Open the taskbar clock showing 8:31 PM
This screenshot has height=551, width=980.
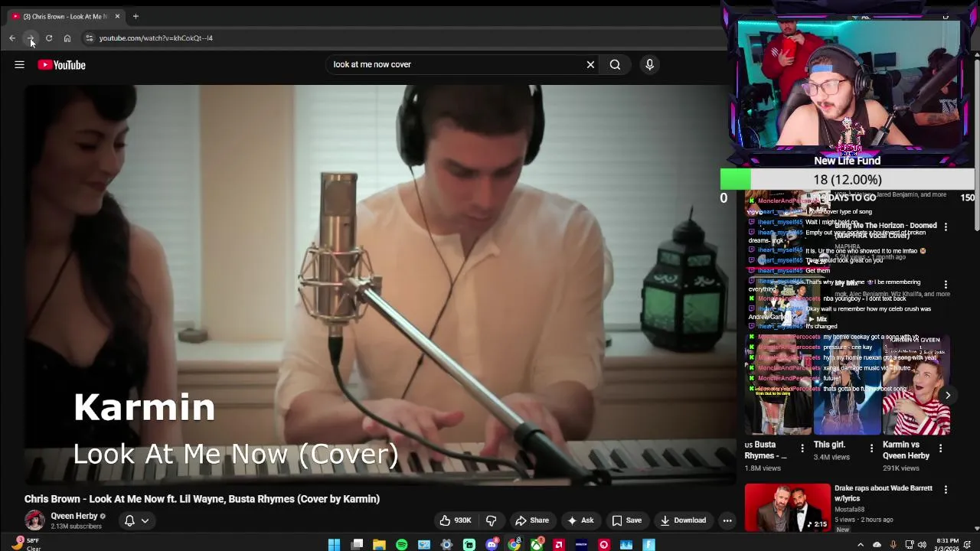947,545
